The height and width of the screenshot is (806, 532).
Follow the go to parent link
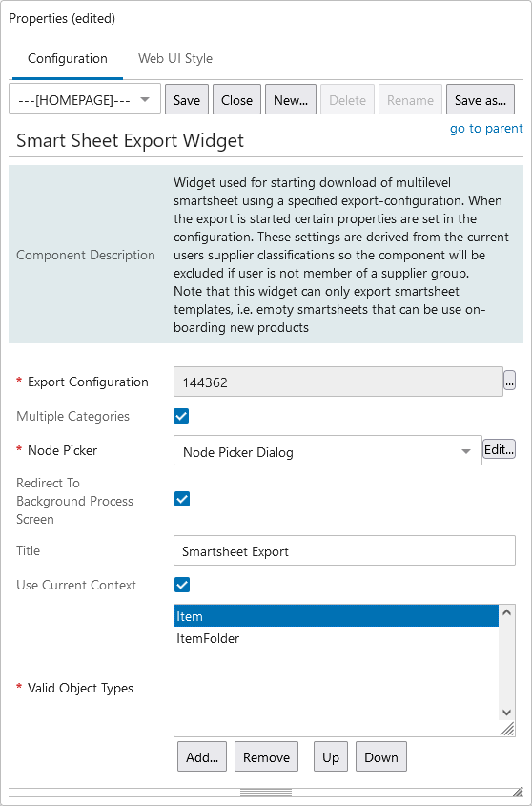(x=486, y=128)
